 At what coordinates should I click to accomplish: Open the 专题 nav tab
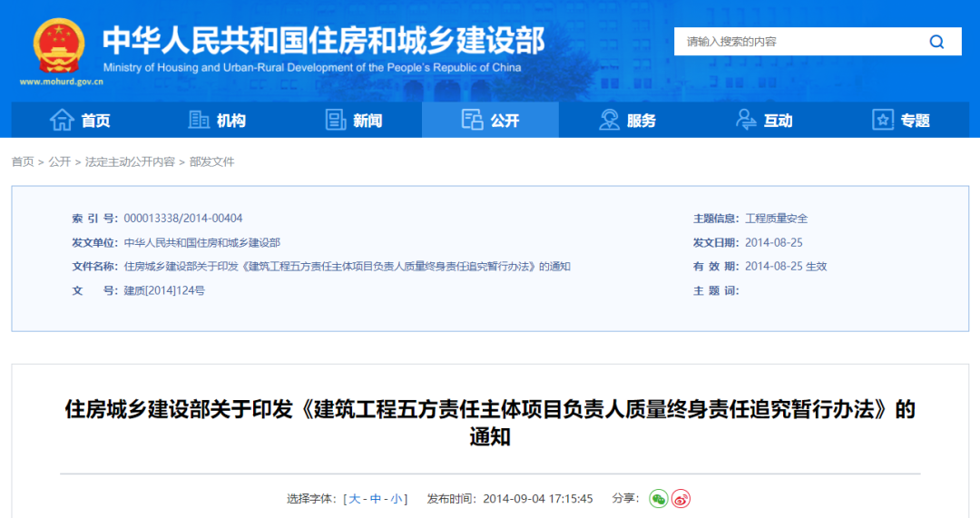pyautogui.click(x=901, y=120)
